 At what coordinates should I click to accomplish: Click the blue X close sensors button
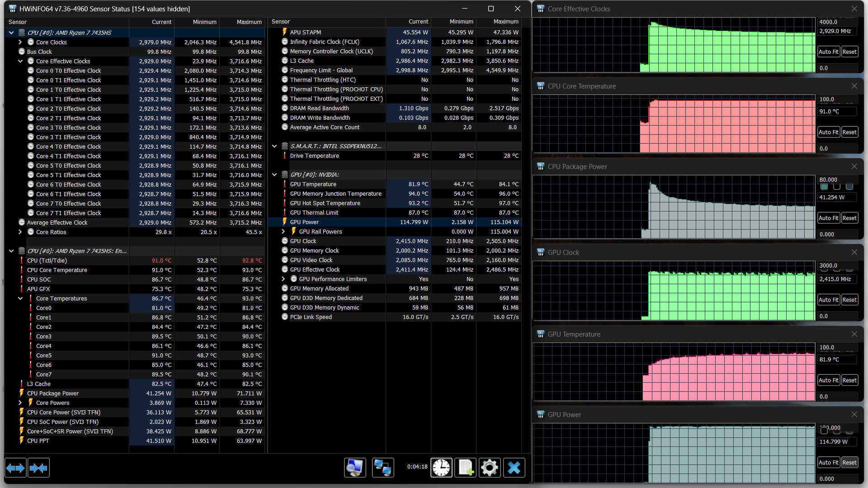pyautogui.click(x=514, y=468)
